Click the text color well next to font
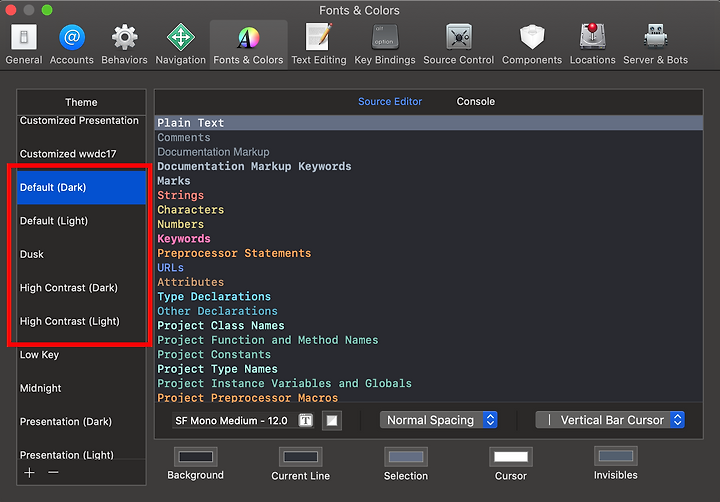 [332, 420]
